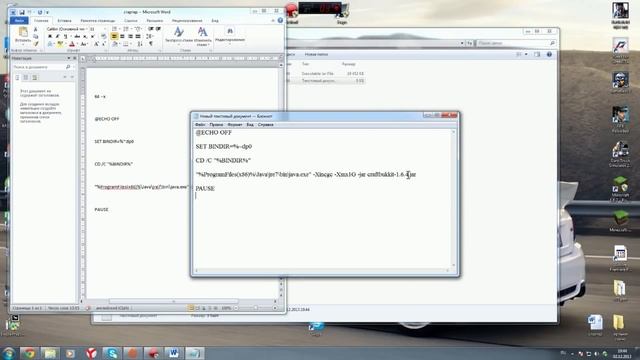Toggle Bold formatting in Word ribbon
640x360 pixels.
coord(50,36)
